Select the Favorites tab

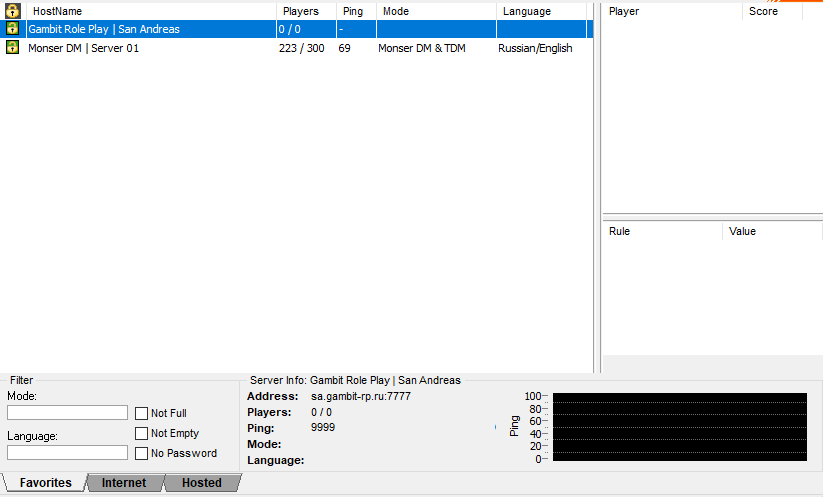45,483
